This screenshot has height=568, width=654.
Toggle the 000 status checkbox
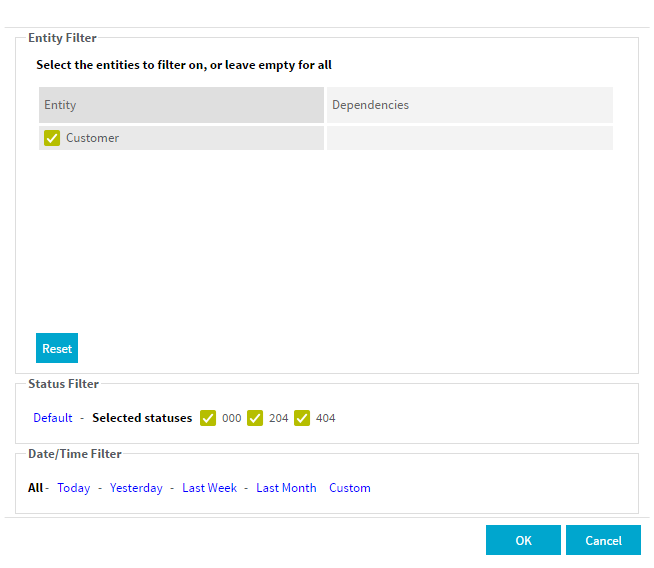pos(208,418)
